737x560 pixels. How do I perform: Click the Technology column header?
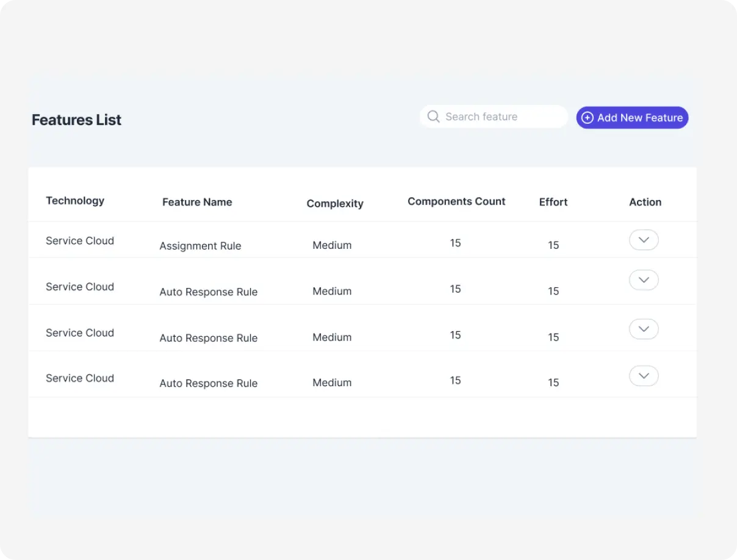pos(75,201)
